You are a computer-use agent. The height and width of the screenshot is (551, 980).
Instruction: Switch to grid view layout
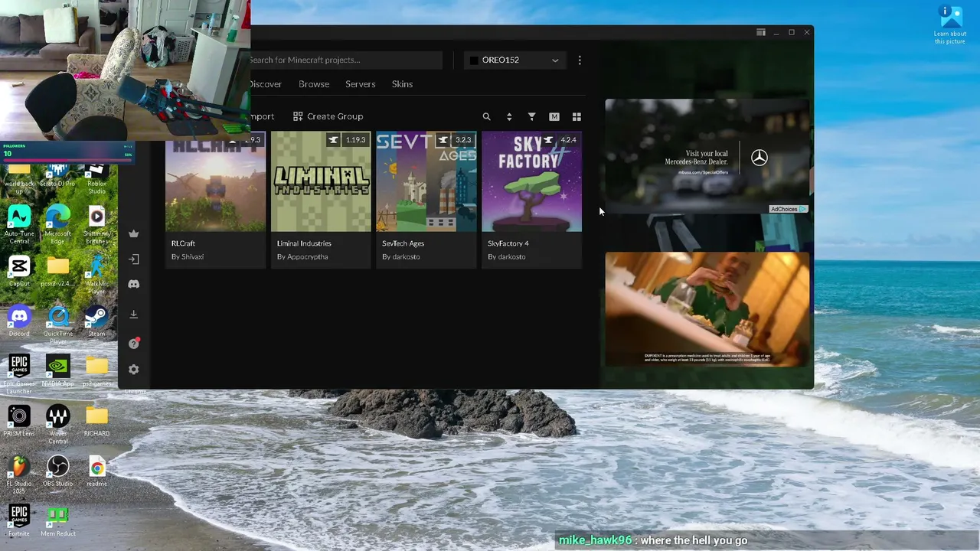[x=577, y=116]
